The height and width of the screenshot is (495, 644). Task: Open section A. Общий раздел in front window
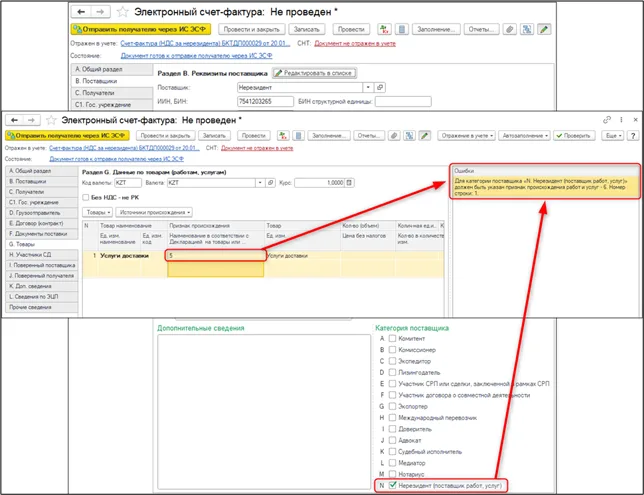[x=41, y=171]
